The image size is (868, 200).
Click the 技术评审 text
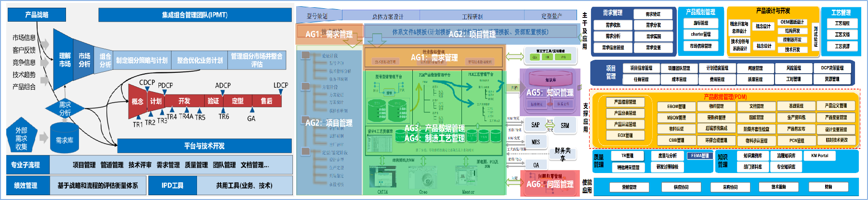(140, 165)
